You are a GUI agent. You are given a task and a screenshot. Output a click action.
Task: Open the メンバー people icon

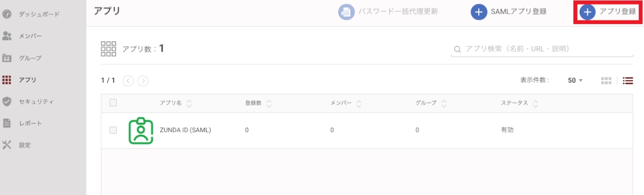pyautogui.click(x=7, y=36)
